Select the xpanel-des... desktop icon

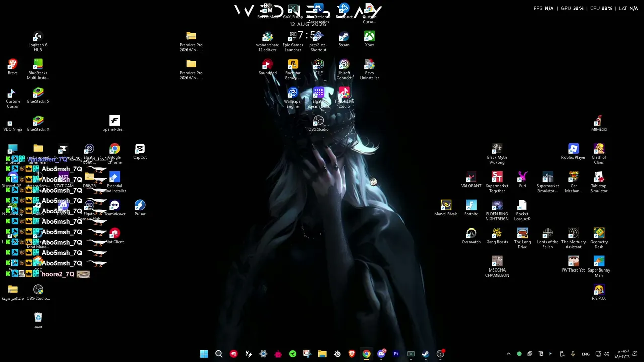coord(115,124)
